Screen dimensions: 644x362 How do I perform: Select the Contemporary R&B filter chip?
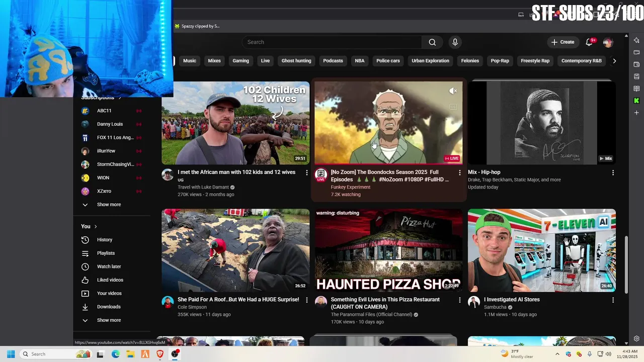(x=582, y=61)
